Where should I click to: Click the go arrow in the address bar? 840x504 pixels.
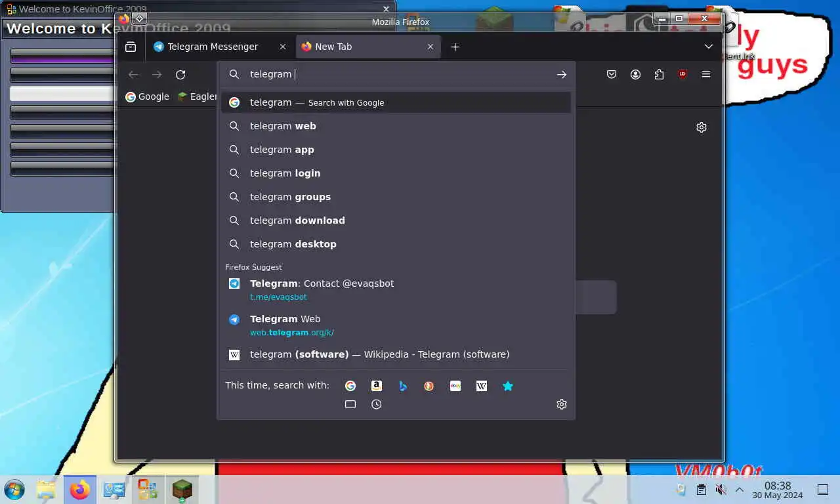tap(562, 75)
